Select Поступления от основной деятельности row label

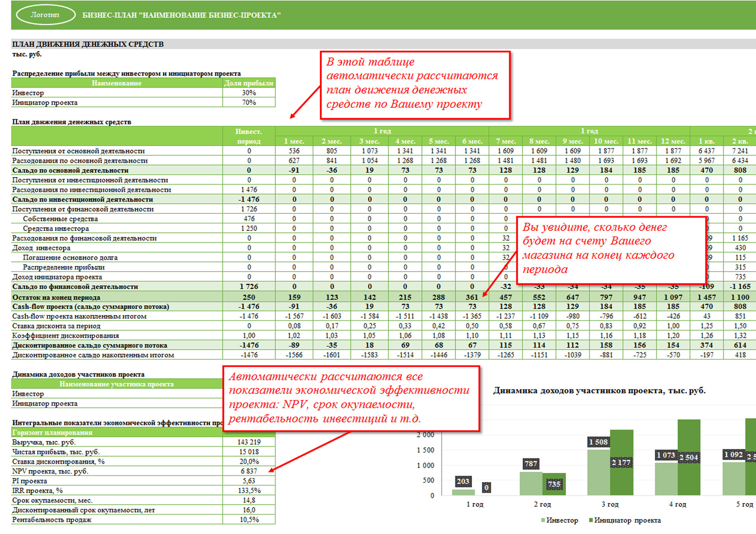click(78, 151)
